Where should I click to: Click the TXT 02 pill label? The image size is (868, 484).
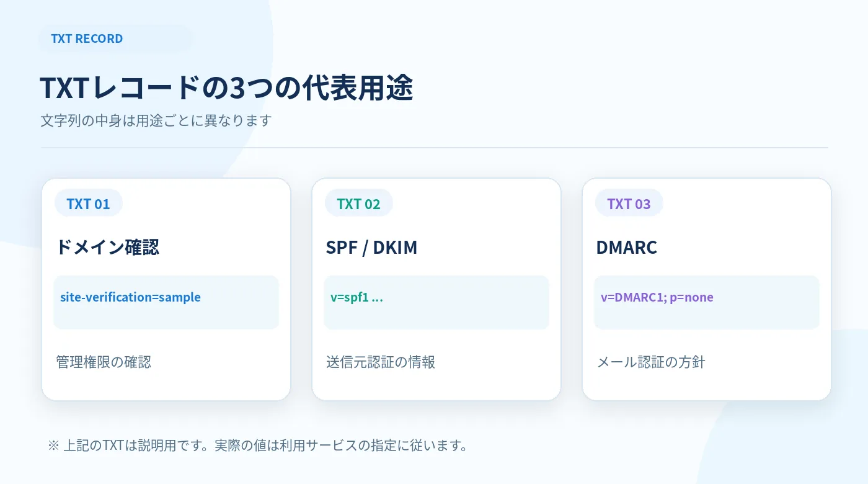point(358,204)
